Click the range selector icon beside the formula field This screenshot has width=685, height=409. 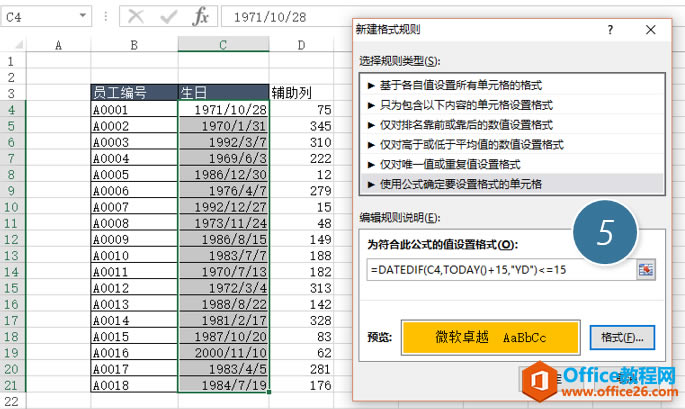(646, 270)
